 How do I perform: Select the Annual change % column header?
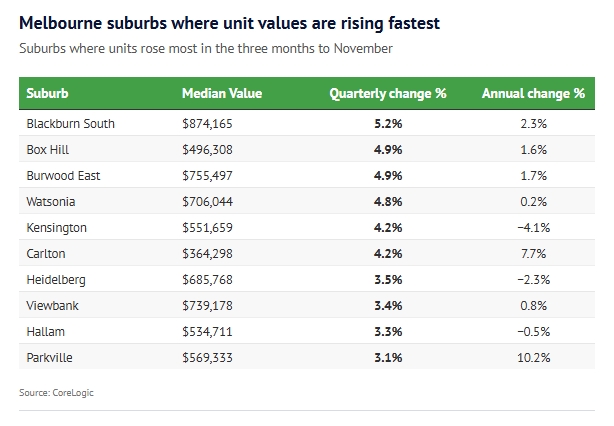point(533,93)
